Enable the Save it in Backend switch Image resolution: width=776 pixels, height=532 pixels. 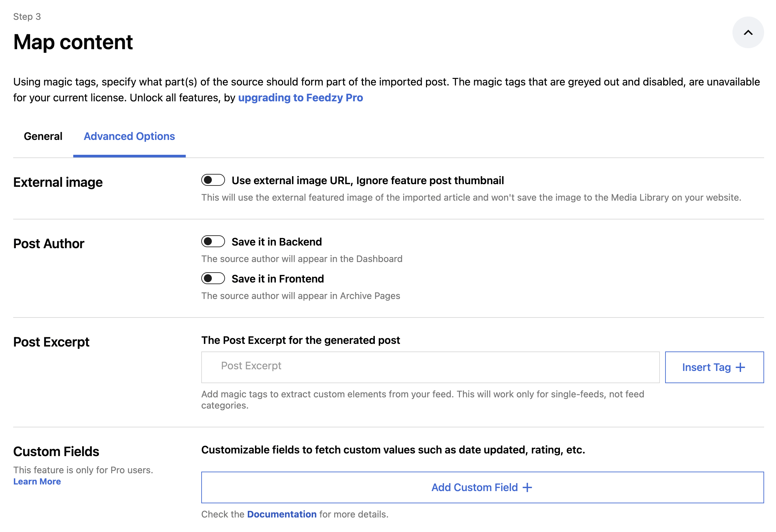213,241
